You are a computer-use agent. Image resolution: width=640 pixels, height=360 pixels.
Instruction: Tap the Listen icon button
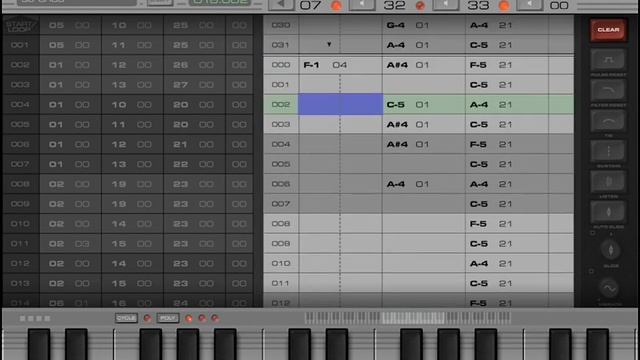(x=608, y=182)
